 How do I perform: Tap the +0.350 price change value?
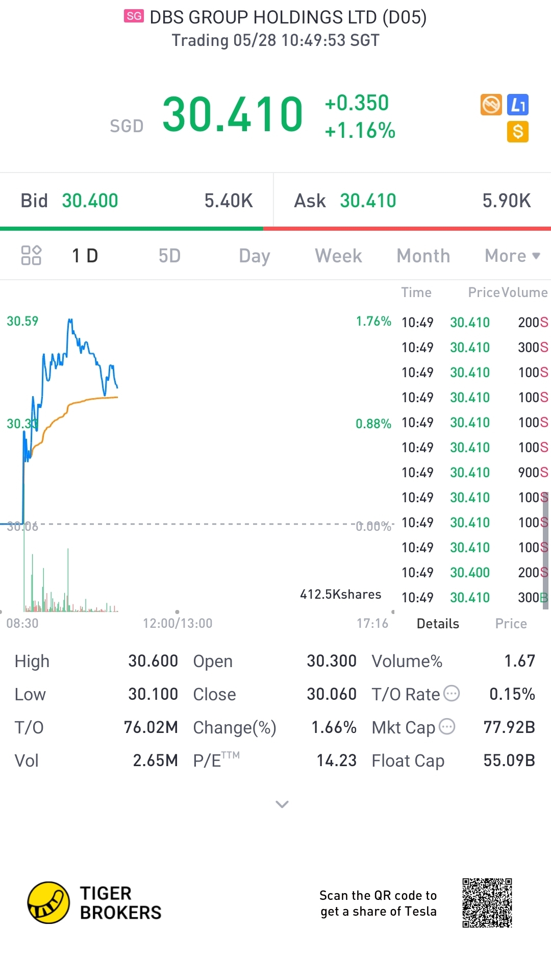tap(357, 103)
